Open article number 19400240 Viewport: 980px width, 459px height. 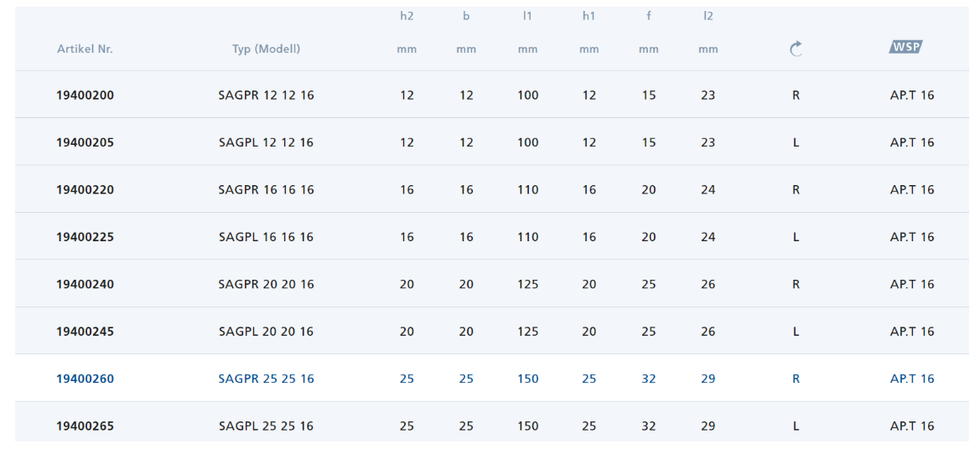(x=85, y=284)
